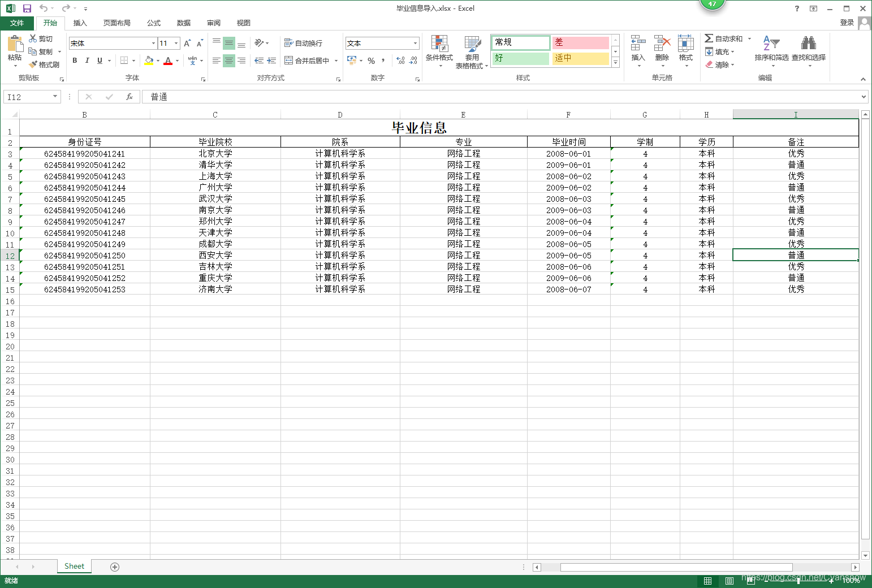Decrease decimal places
The width and height of the screenshot is (872, 588).
(x=413, y=60)
